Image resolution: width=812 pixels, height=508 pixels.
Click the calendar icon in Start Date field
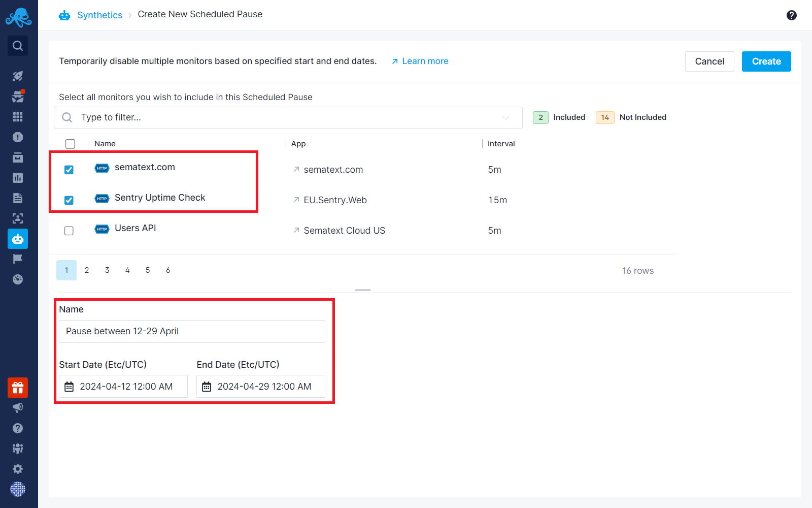point(69,387)
